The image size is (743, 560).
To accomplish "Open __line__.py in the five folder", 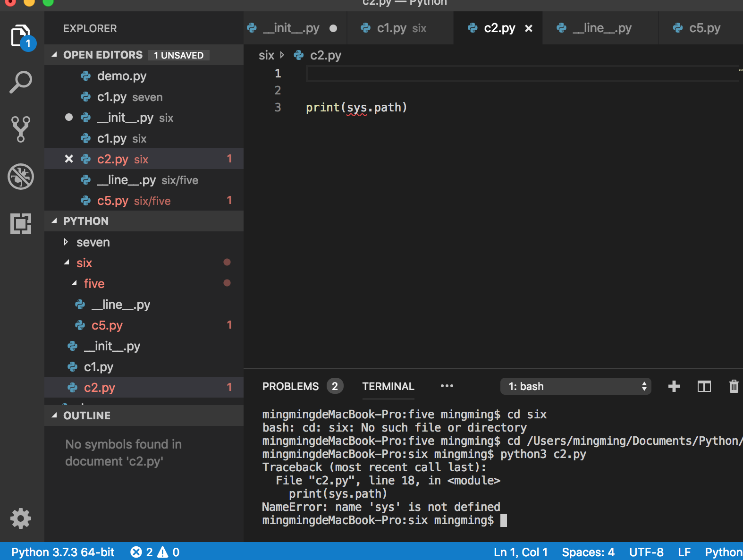I will 144,304.
